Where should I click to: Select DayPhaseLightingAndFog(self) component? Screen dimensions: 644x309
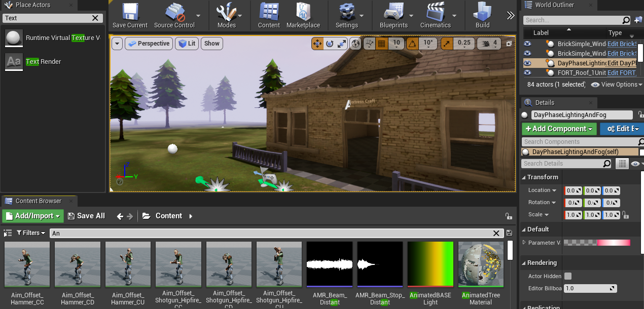(581, 152)
